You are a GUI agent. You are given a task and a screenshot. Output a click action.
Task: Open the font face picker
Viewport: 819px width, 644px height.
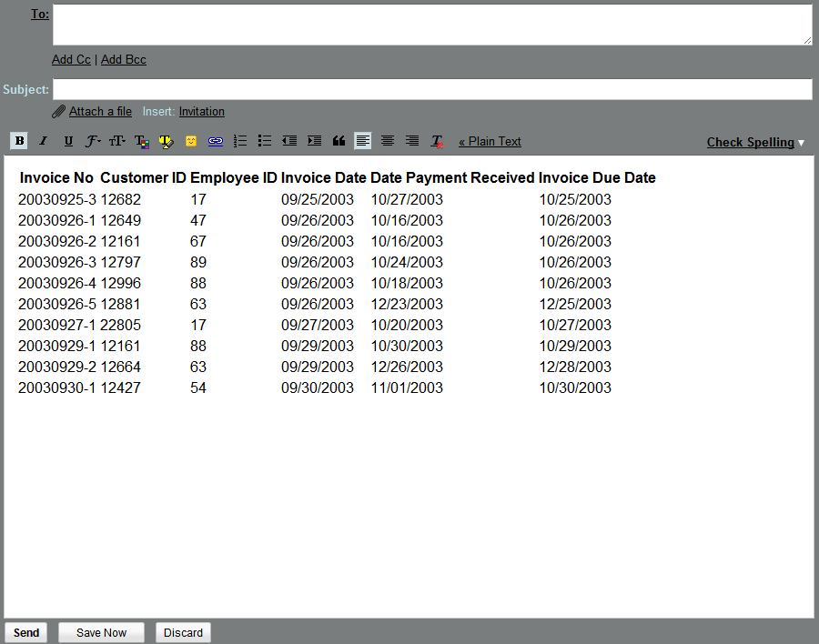point(93,141)
